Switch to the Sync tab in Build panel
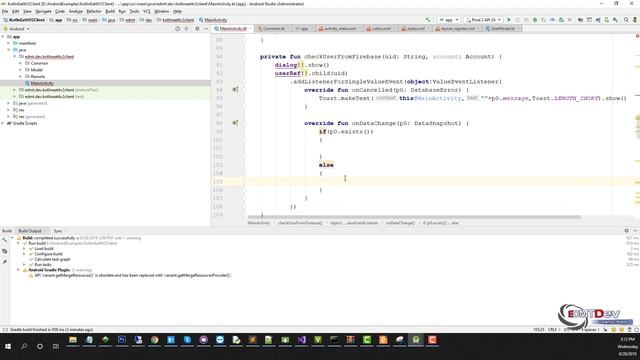Screen dimensions: 640x360 [58, 231]
